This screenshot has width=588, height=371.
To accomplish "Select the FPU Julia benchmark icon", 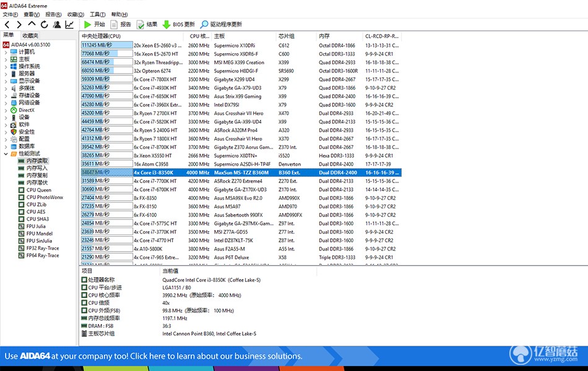I will tap(22, 226).
